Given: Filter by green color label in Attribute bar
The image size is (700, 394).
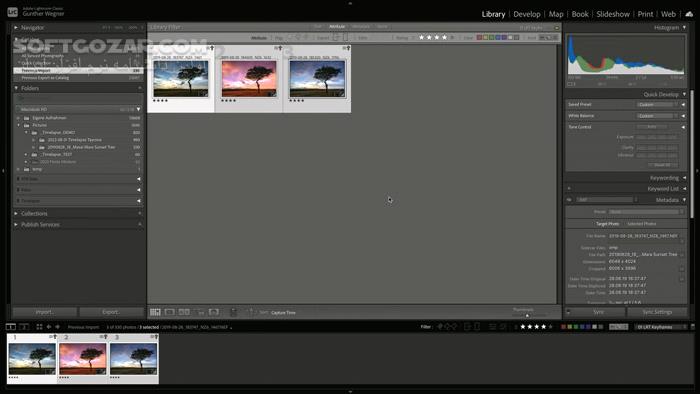Looking at the screenshot, I should (492, 37).
